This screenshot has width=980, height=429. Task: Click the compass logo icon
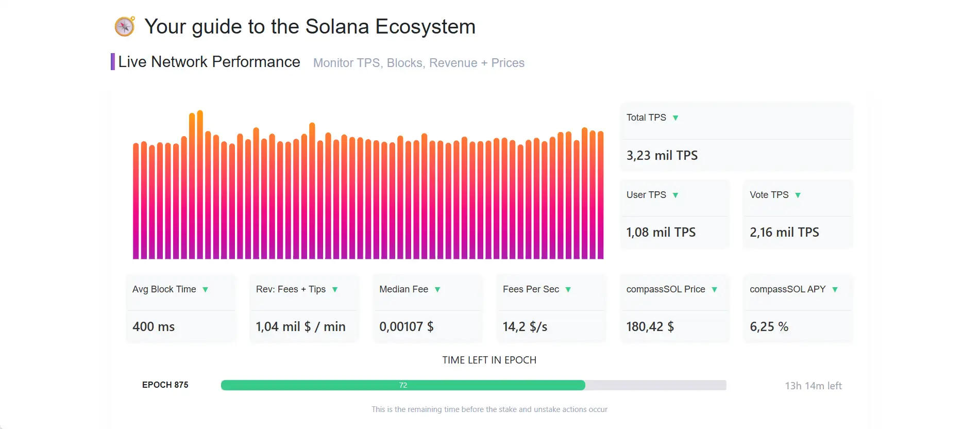124,26
